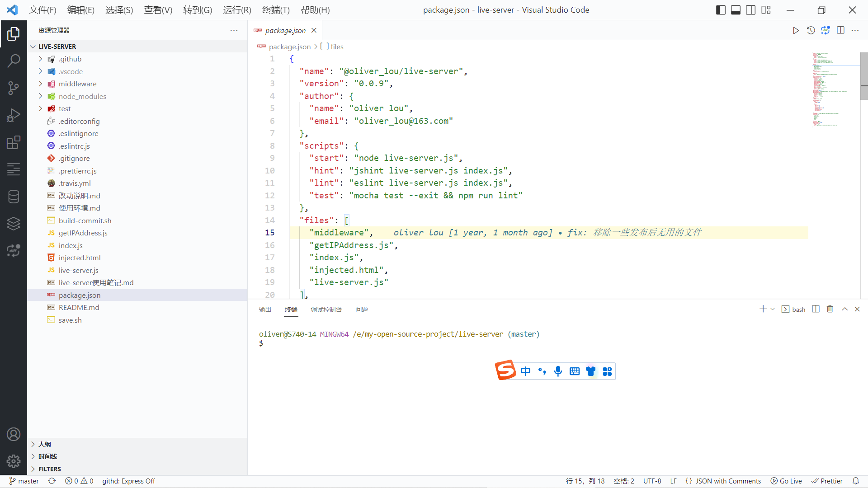
Task: Toggle bottom panel visibility in title bar
Action: coord(736,10)
